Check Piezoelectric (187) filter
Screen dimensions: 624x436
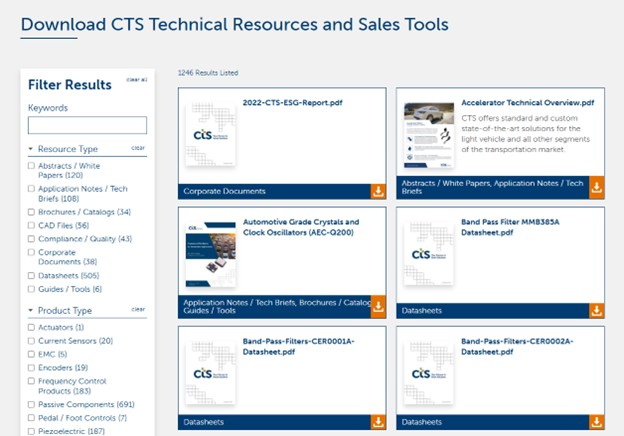31,431
